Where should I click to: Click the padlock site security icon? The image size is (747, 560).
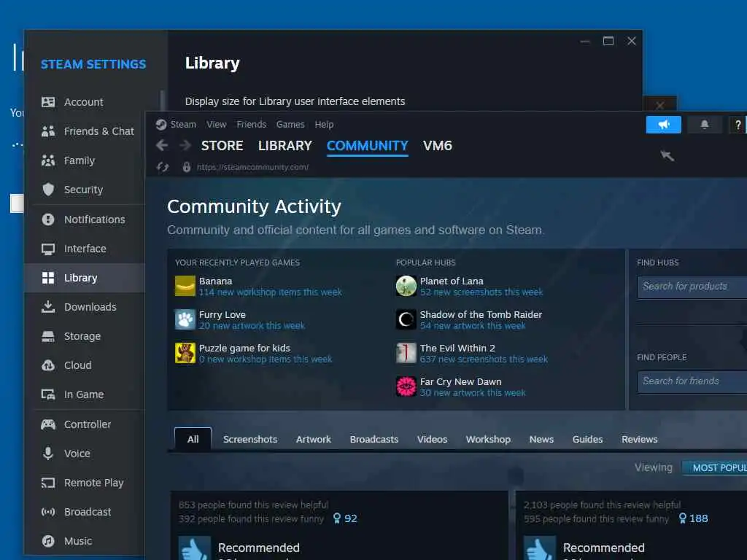point(187,167)
